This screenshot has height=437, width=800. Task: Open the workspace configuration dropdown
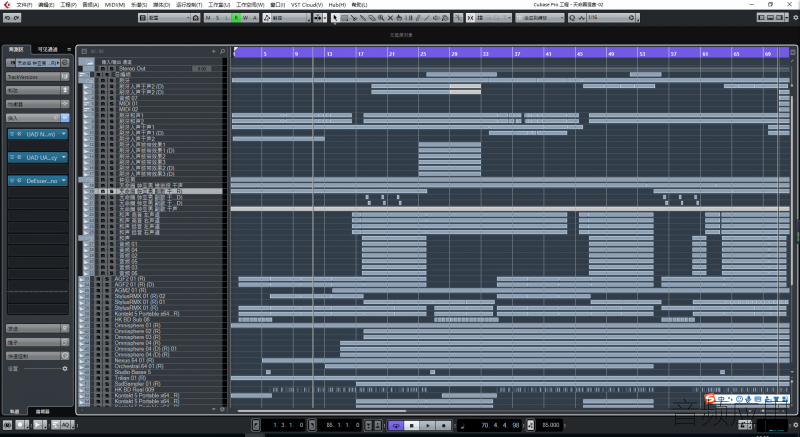(168, 18)
